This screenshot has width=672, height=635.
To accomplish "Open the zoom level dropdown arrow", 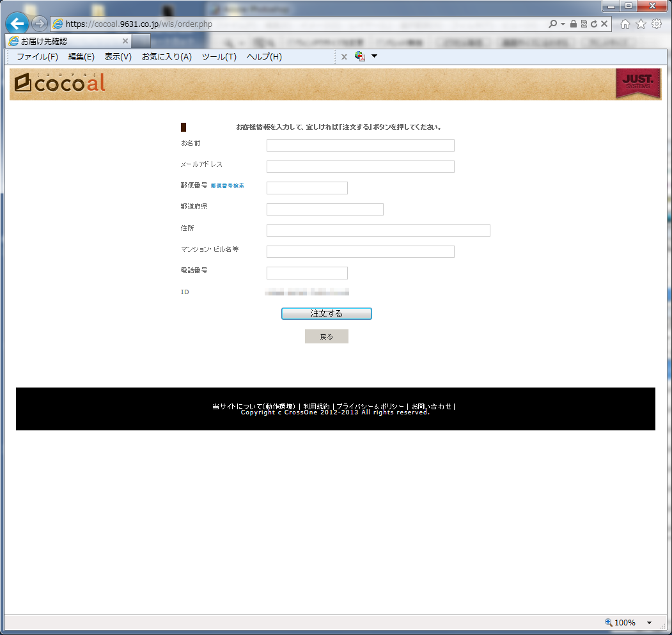I will (649, 623).
